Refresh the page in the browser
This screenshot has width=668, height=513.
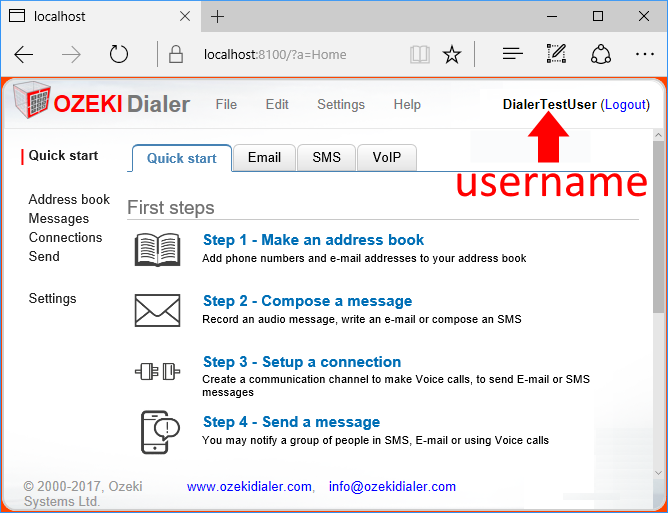point(119,54)
